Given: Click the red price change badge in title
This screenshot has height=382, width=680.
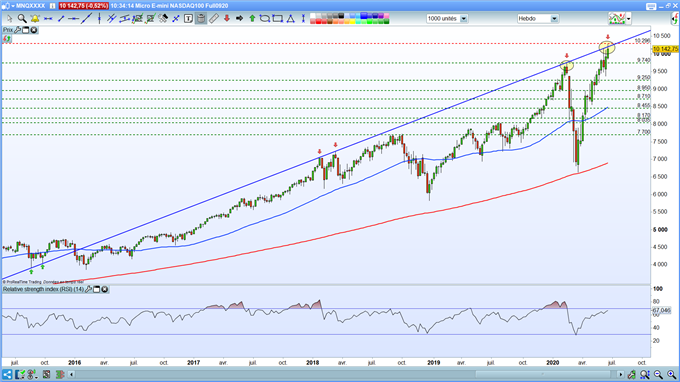Looking at the screenshot, I should (84, 6).
